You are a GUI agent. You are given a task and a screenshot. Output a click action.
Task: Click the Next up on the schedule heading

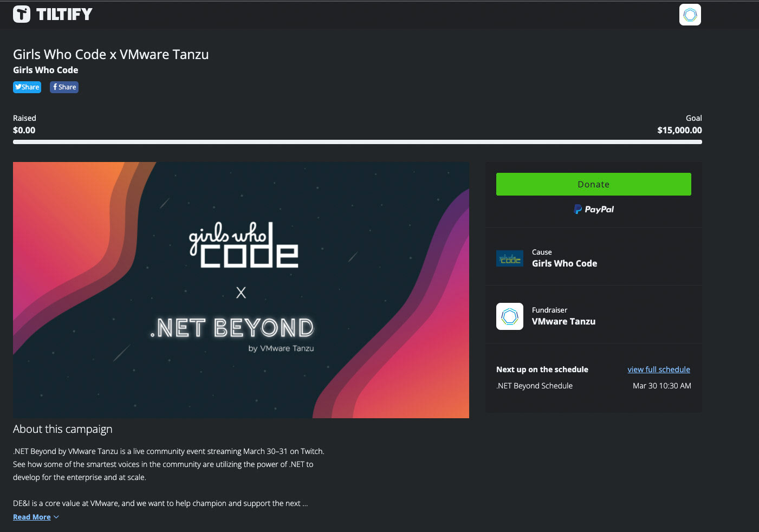(542, 369)
